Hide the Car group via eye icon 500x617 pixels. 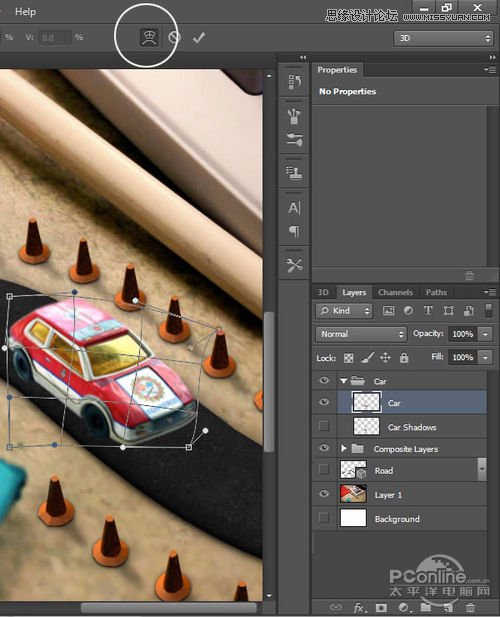pyautogui.click(x=324, y=381)
